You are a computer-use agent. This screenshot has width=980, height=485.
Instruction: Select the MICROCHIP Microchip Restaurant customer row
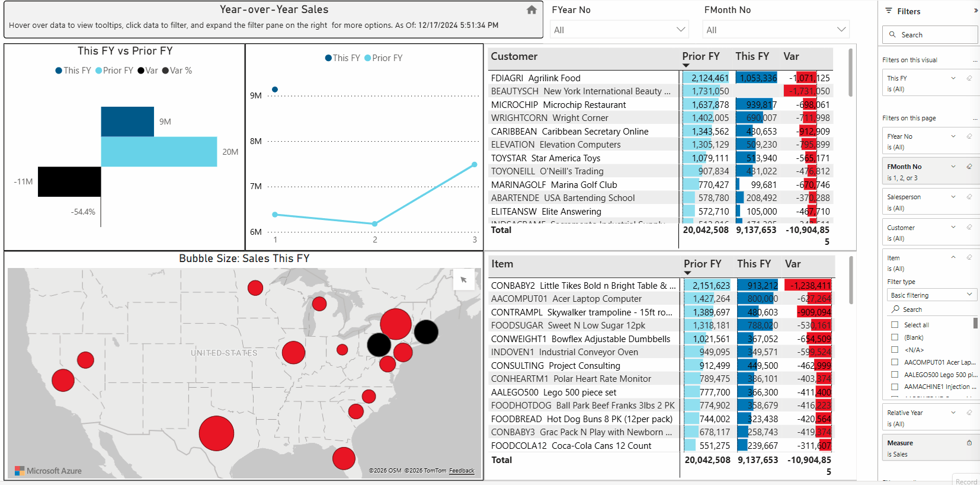tap(660, 105)
